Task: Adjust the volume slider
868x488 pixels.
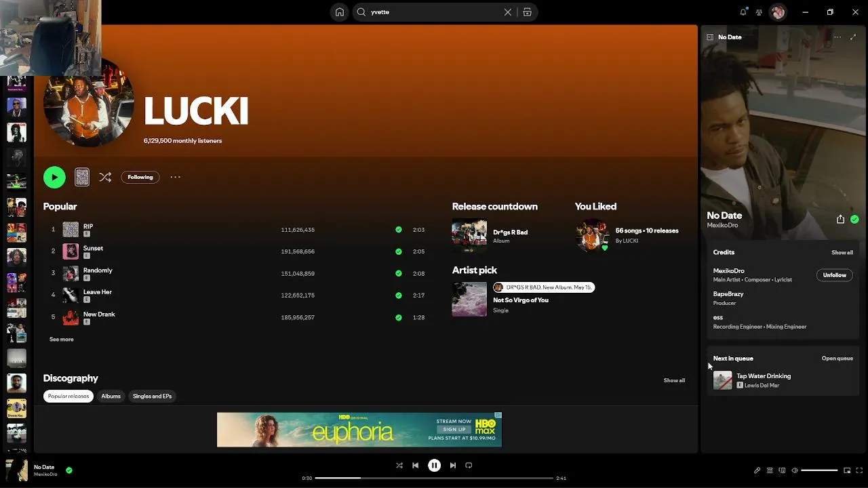Action: pyautogui.click(x=819, y=470)
